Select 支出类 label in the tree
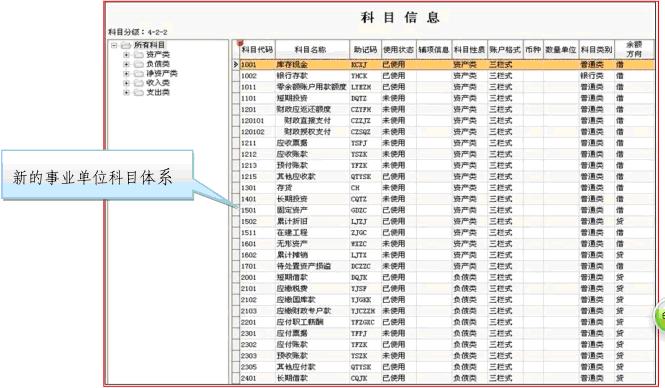Viewport: 665px width, 388px height. point(158,92)
